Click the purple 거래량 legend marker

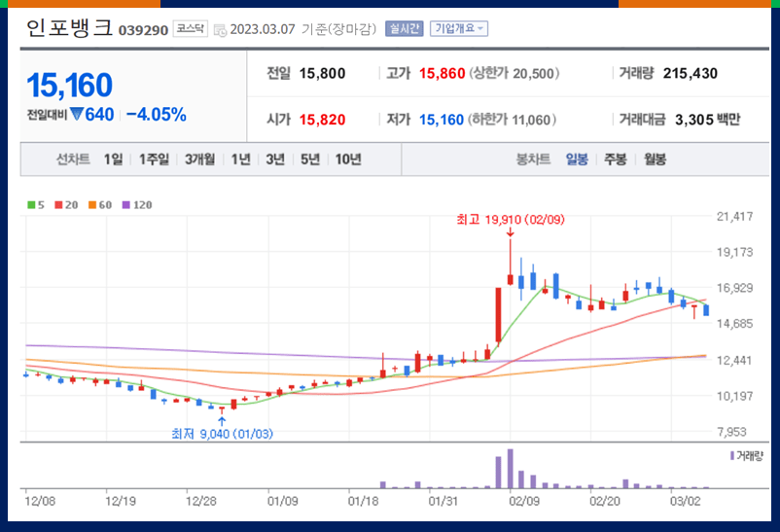[x=732, y=455]
